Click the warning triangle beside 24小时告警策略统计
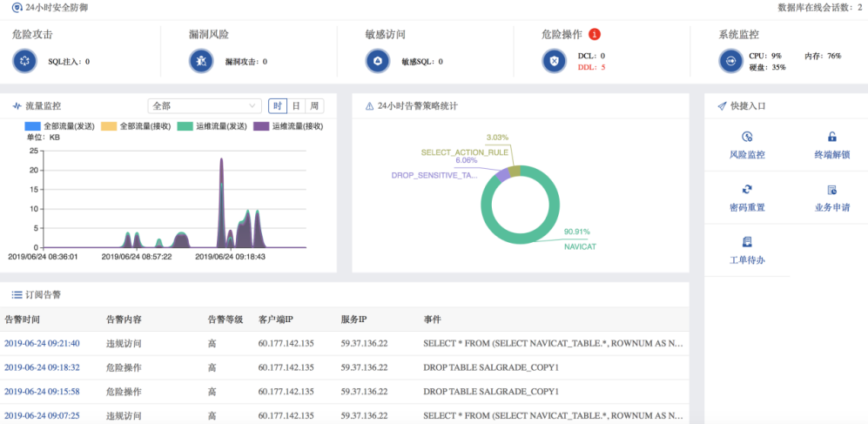This screenshot has height=424, width=868. (x=369, y=106)
